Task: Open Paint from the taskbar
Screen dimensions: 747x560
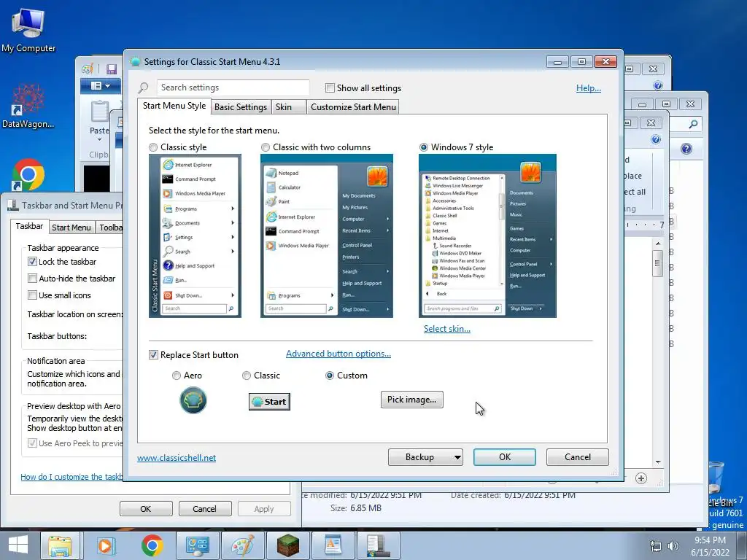Action: [242, 545]
